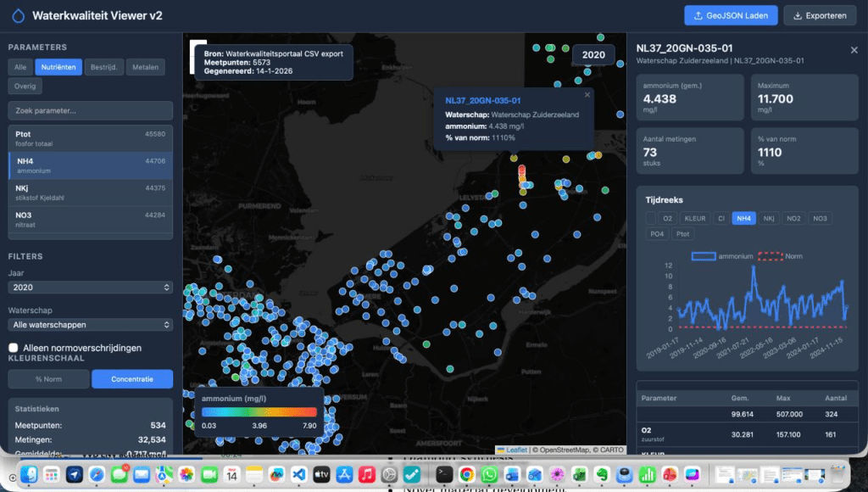Click the Zoek parameter search field

click(90, 111)
